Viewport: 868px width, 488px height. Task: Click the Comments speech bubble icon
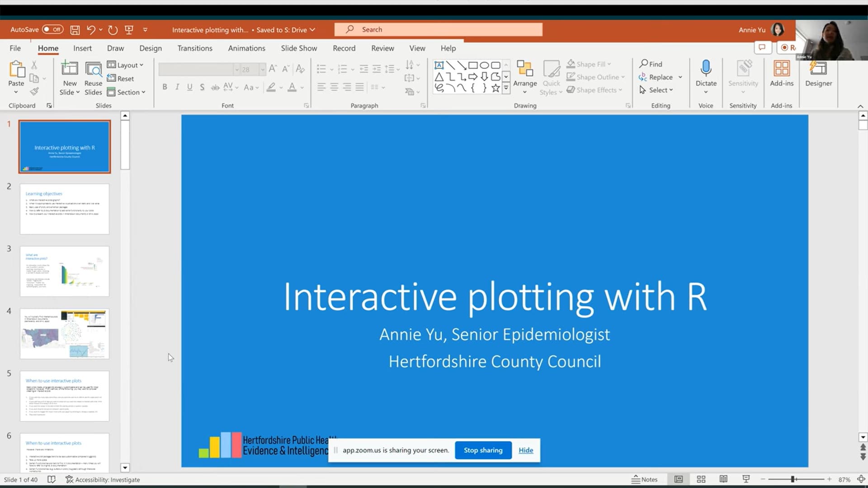762,47
